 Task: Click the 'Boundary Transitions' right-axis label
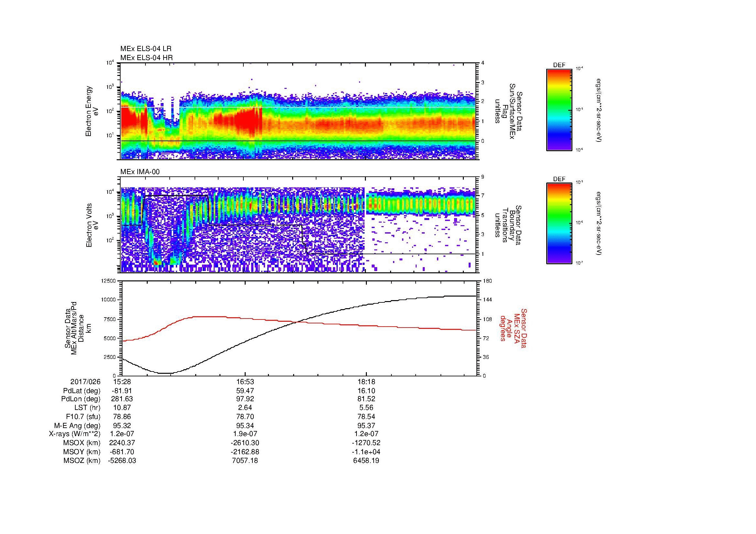[508, 225]
